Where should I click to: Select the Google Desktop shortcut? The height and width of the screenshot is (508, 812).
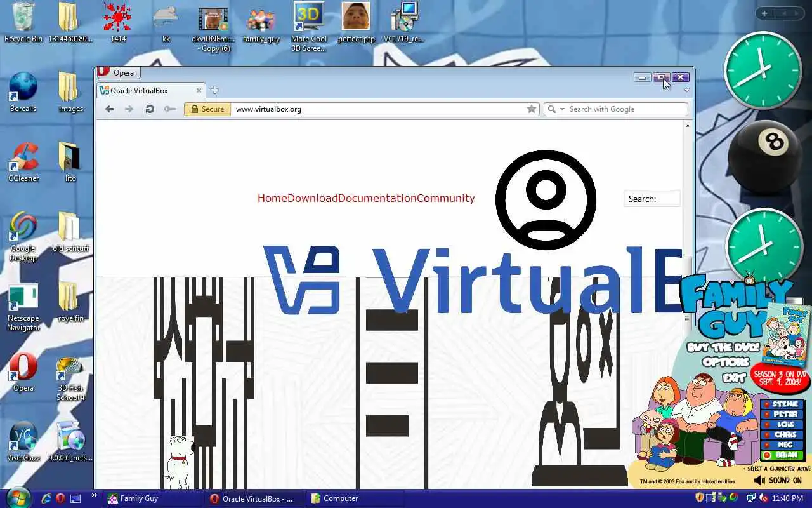tap(23, 236)
